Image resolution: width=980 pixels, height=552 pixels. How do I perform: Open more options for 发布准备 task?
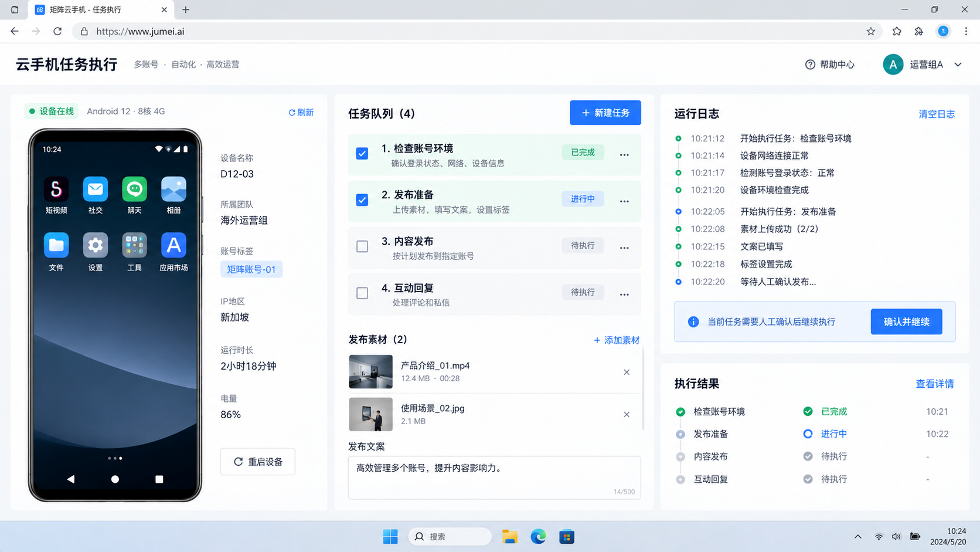point(624,201)
